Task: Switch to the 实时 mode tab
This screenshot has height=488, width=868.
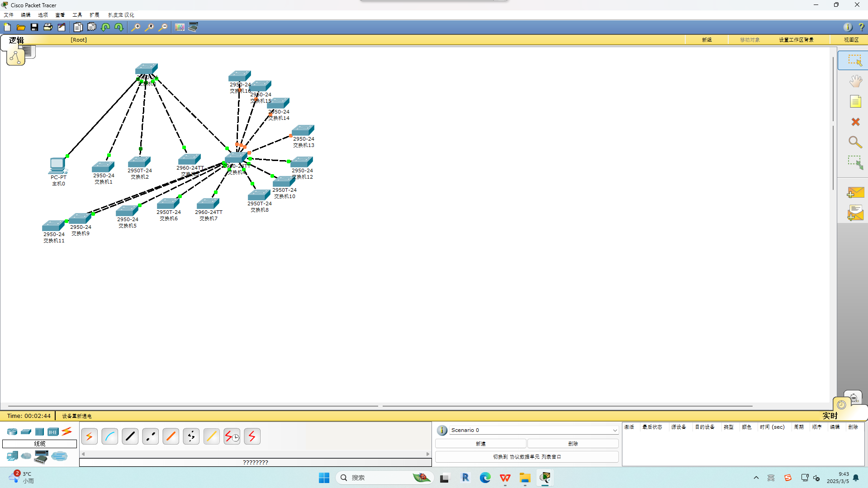Action: tap(830, 416)
